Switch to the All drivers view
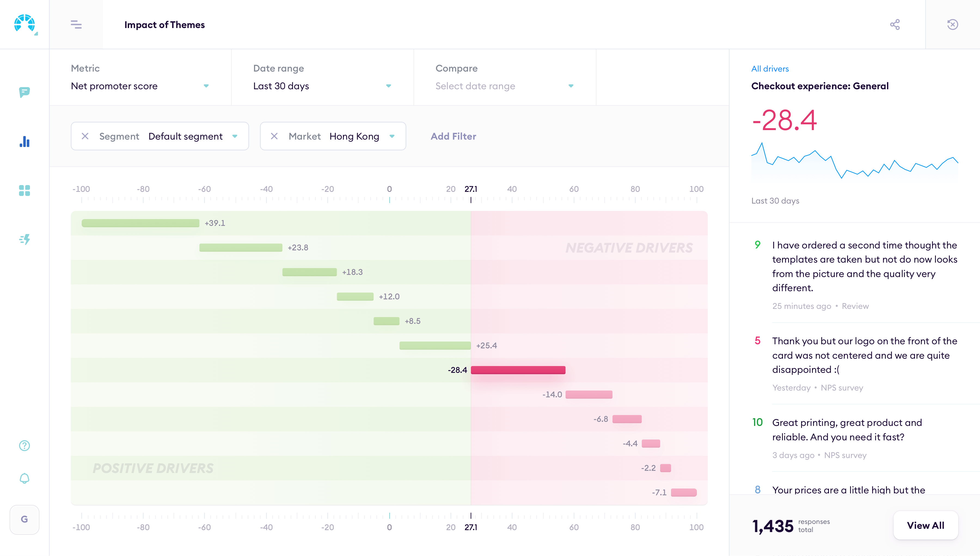The height and width of the screenshot is (556, 980). [x=770, y=68]
